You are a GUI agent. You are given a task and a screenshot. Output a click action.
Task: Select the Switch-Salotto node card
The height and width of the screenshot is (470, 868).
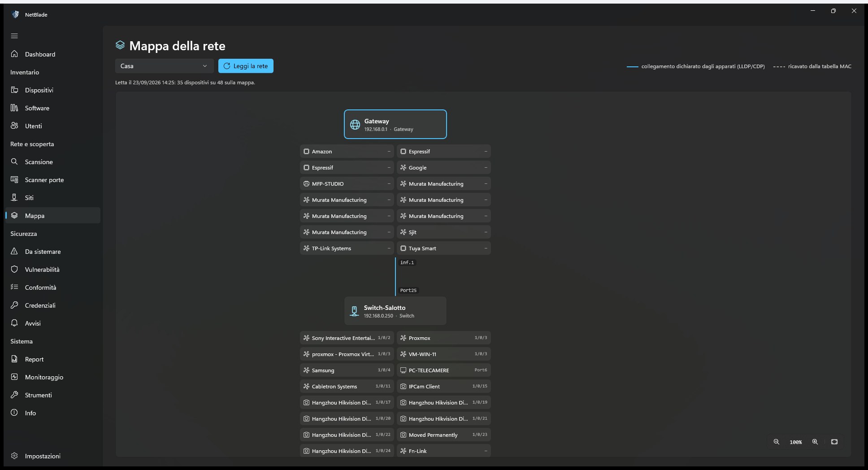395,311
